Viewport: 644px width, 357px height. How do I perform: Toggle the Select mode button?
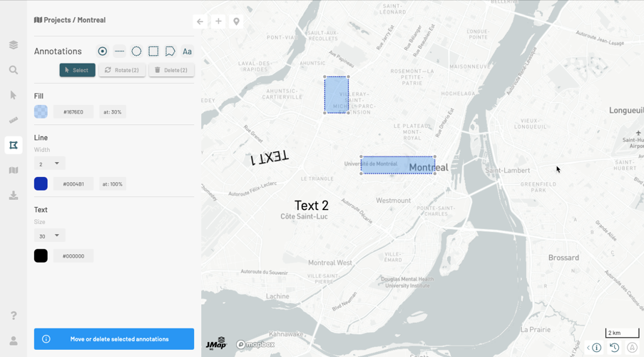coord(77,70)
